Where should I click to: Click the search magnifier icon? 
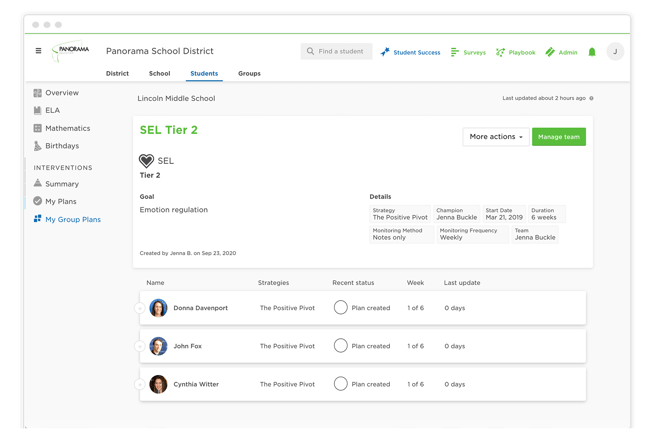[x=310, y=51]
